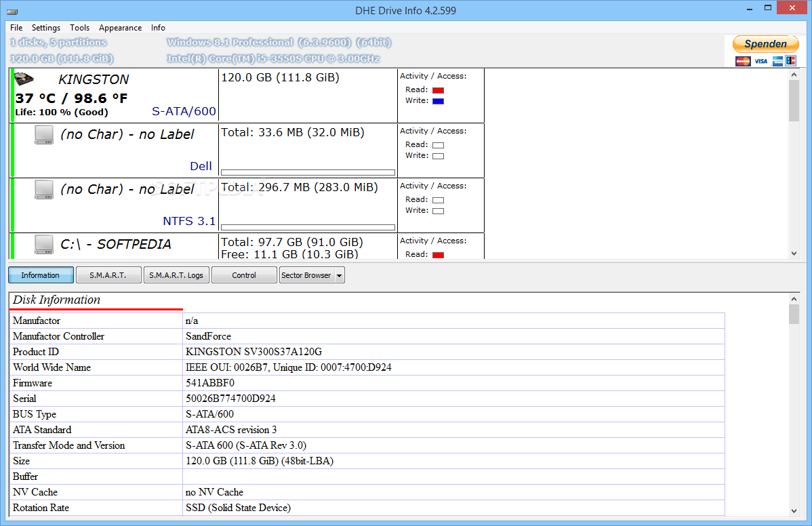The image size is (812, 526).
Task: Open the Settings menu
Action: tap(45, 28)
